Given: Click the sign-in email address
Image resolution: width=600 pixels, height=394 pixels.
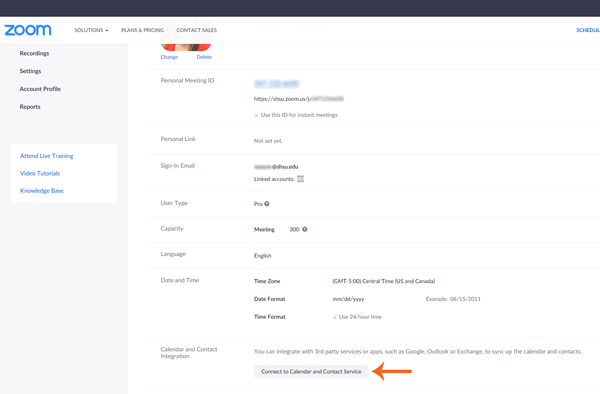Looking at the screenshot, I should tap(276, 166).
